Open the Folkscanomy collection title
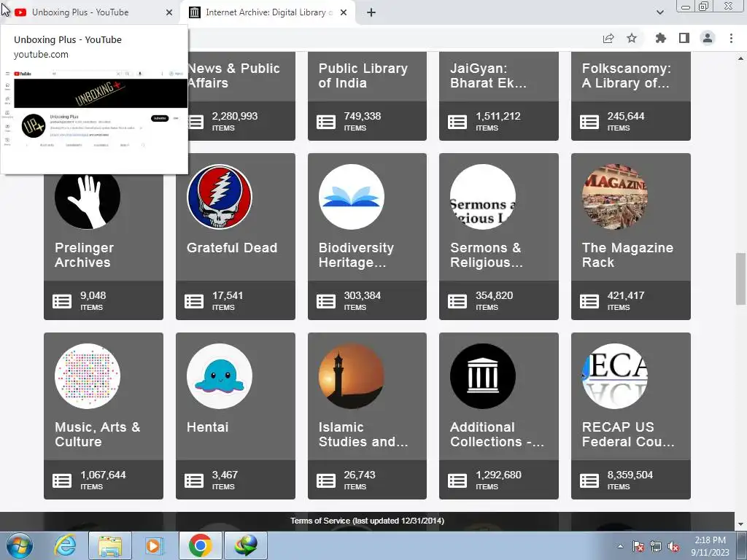 pos(626,75)
